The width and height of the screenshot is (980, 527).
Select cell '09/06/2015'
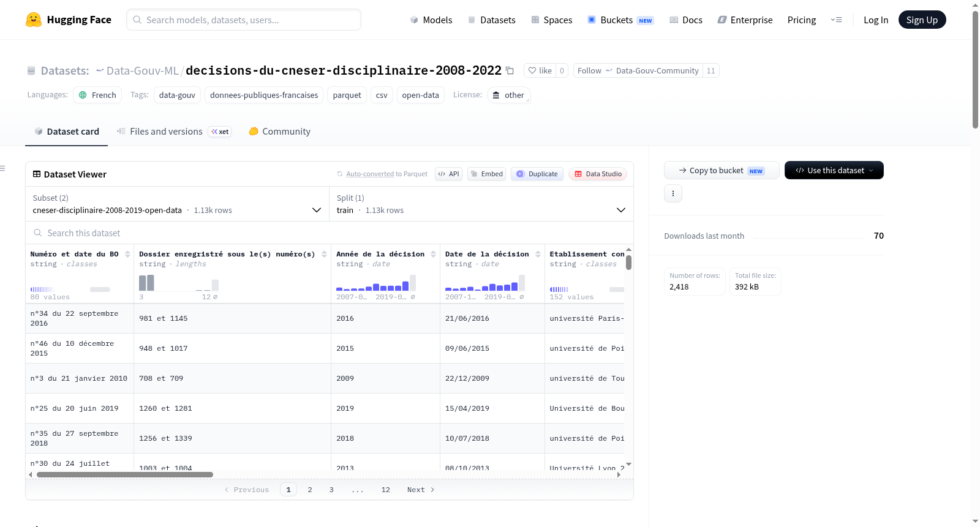tap(492, 348)
